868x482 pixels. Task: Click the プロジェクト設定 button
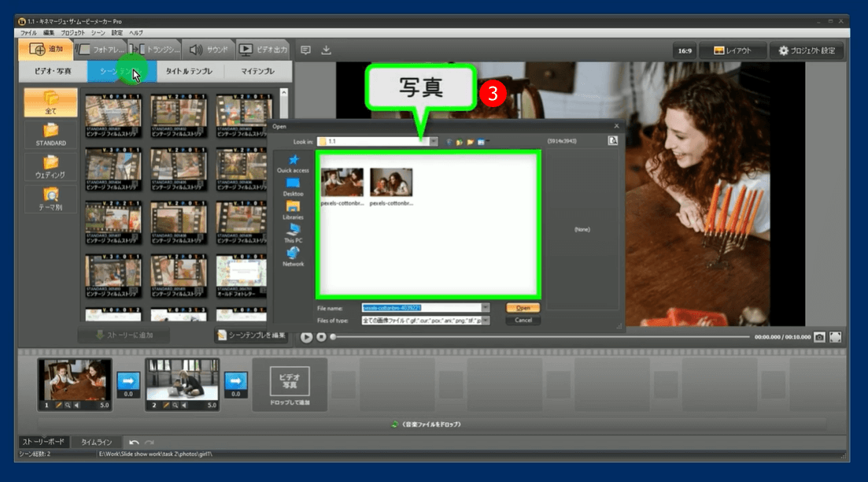click(807, 50)
